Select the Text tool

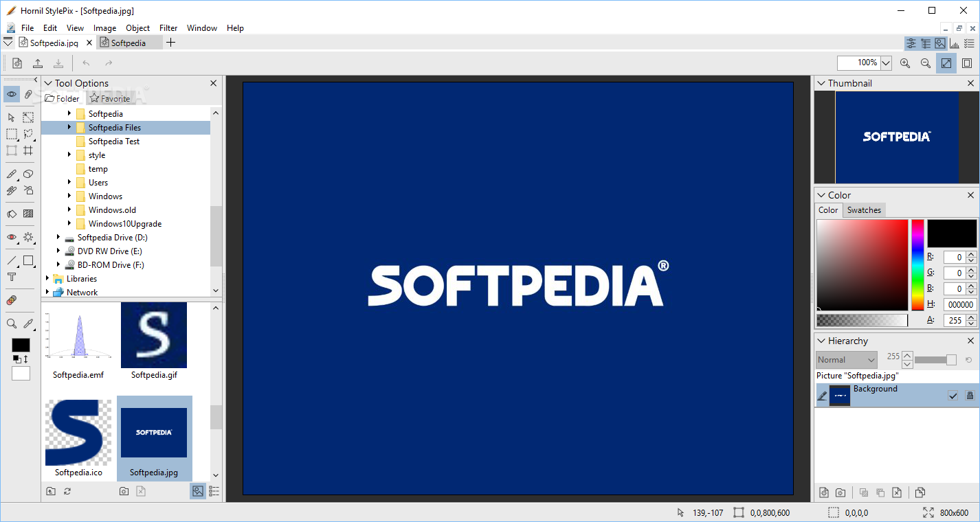[x=12, y=277]
